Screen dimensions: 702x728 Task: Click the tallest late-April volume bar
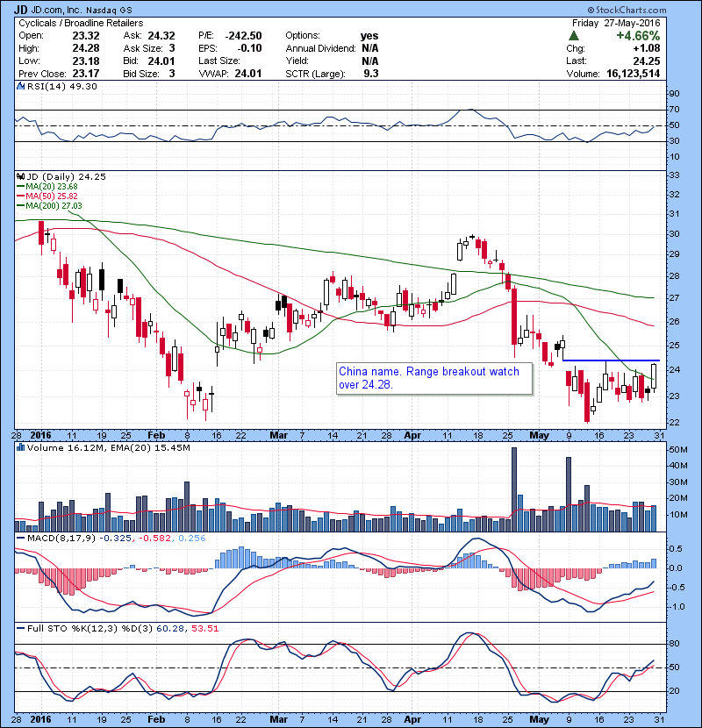click(x=514, y=489)
